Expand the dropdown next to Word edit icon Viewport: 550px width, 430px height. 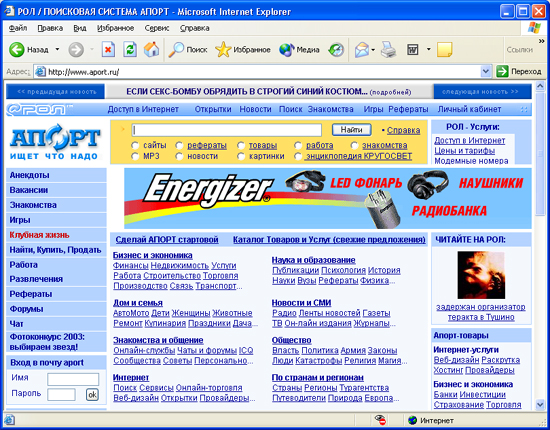click(x=428, y=49)
